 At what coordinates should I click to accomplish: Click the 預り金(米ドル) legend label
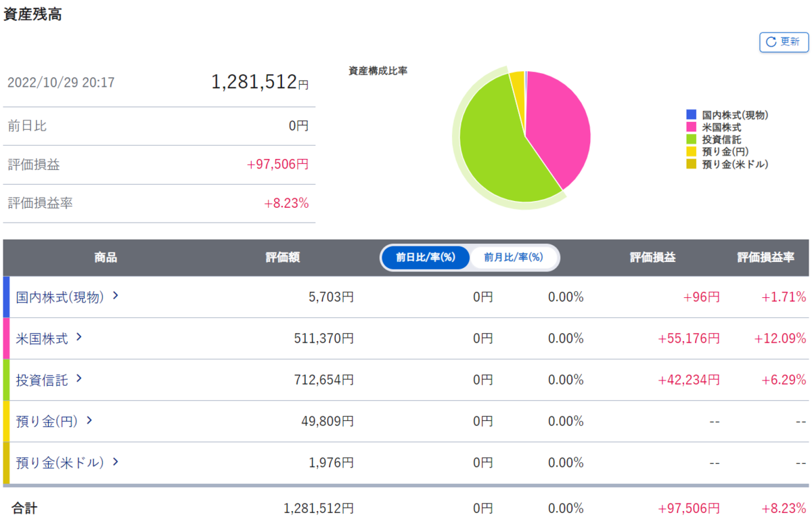[x=736, y=164]
